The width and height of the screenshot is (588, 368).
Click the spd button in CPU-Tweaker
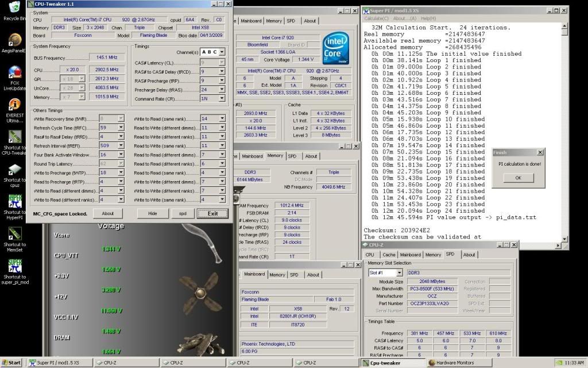pos(182,213)
